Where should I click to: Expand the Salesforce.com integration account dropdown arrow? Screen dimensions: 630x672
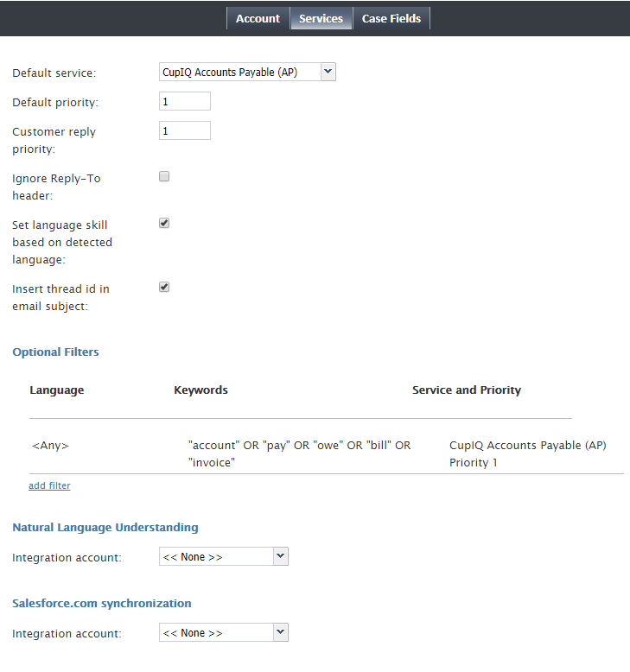[281, 632]
